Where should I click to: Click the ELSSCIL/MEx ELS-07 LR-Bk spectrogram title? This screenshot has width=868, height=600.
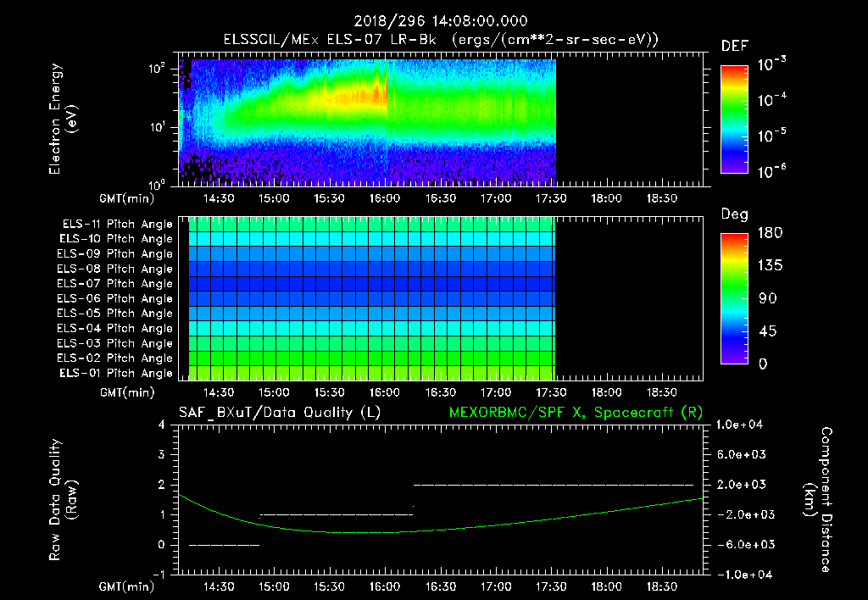coord(330,40)
